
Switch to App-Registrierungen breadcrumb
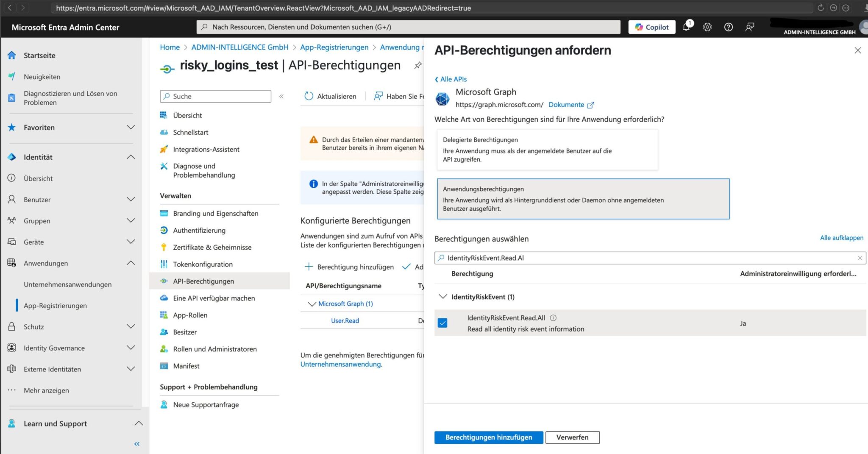334,47
